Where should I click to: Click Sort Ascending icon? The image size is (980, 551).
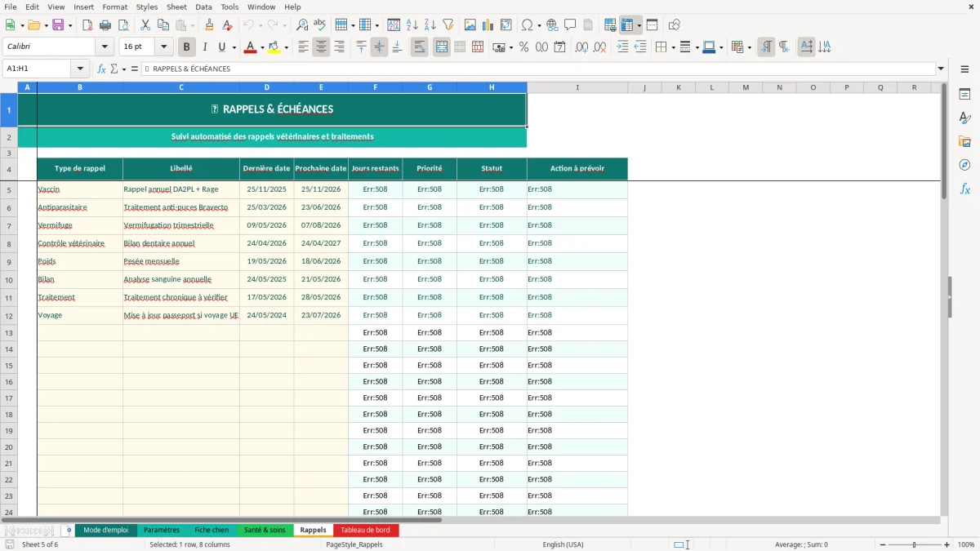click(x=412, y=25)
